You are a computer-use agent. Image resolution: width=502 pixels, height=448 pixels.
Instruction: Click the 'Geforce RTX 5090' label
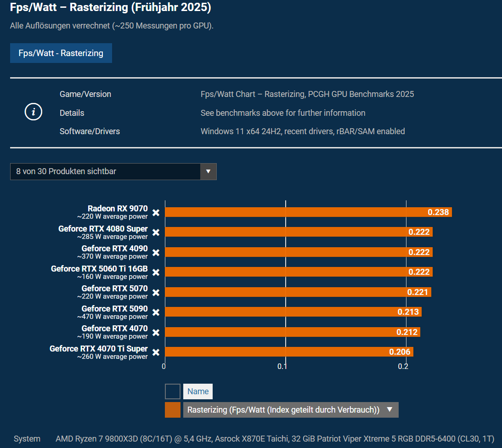pos(115,309)
